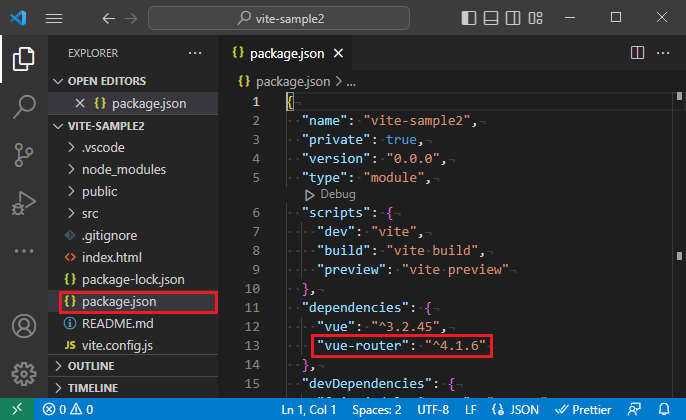Show errors and warnings count in status bar
The width and height of the screenshot is (686, 420).
pos(68,410)
